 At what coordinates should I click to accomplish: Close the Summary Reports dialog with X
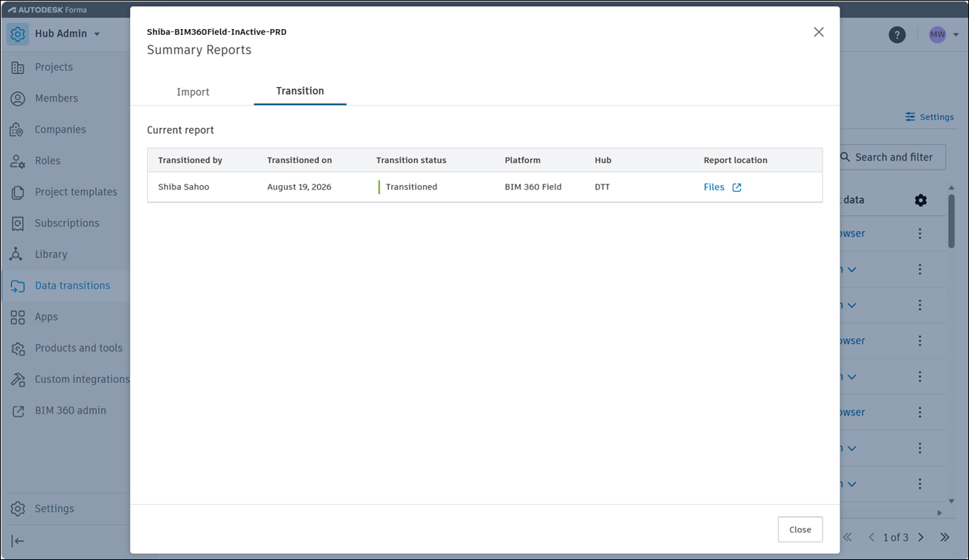click(x=819, y=32)
